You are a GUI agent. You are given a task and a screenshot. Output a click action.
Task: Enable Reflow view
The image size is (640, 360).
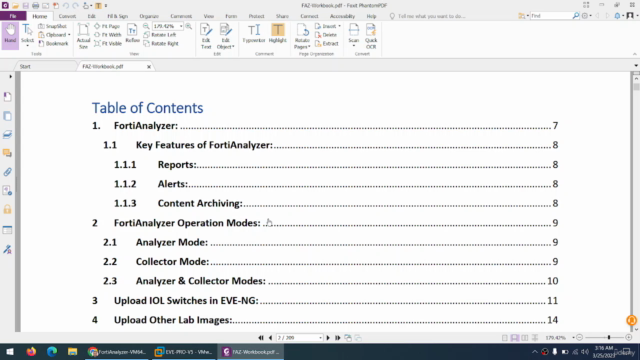(132, 33)
